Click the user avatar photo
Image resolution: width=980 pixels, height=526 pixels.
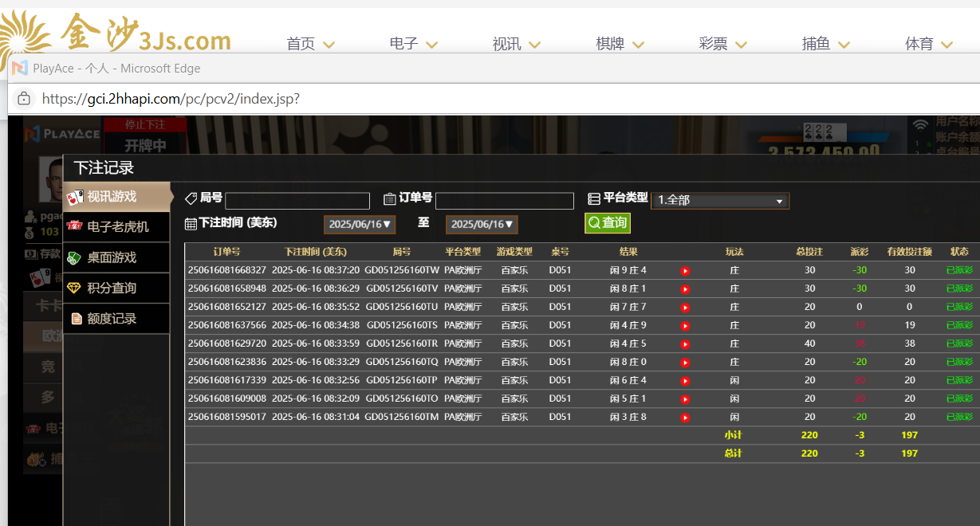[50, 180]
